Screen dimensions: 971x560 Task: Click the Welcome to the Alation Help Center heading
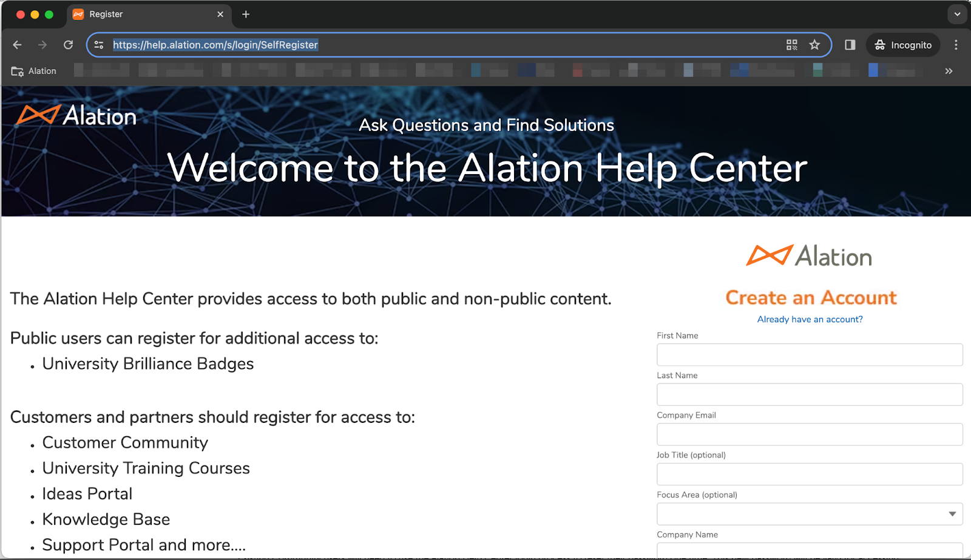pyautogui.click(x=487, y=168)
